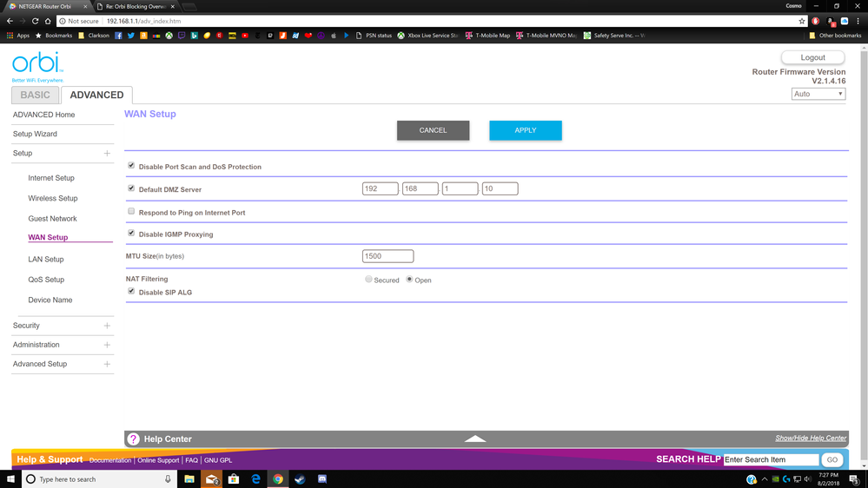The width and height of the screenshot is (868, 488).
Task: Open the Auto language dropdown
Action: coord(818,94)
